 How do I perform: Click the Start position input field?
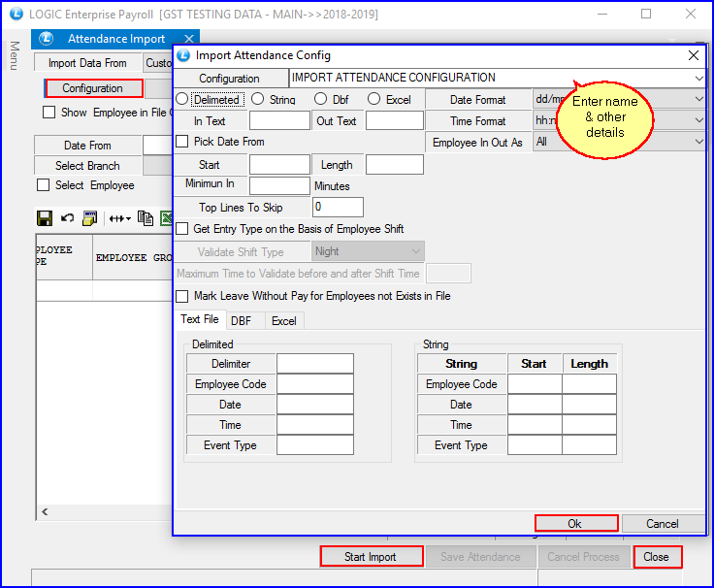(279, 164)
